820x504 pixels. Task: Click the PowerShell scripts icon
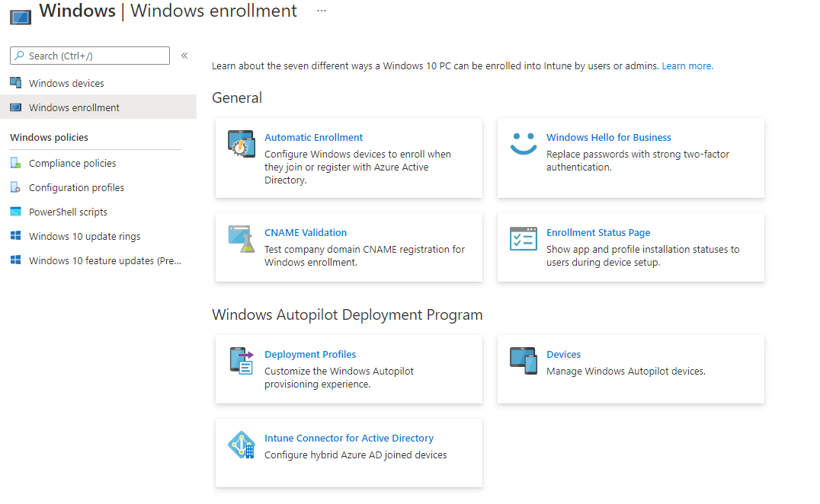click(x=16, y=212)
